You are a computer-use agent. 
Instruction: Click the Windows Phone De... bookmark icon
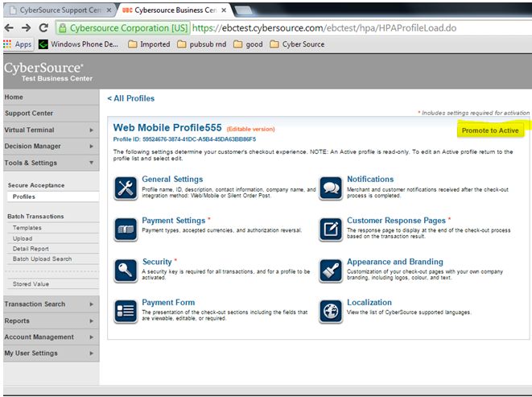click(x=43, y=44)
